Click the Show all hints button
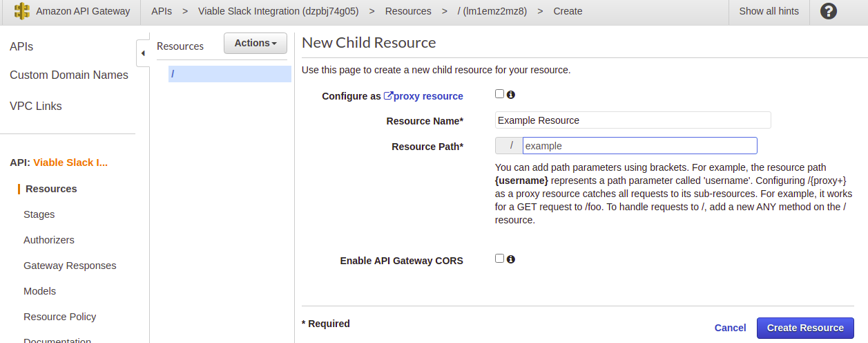868x343 pixels. (769, 11)
